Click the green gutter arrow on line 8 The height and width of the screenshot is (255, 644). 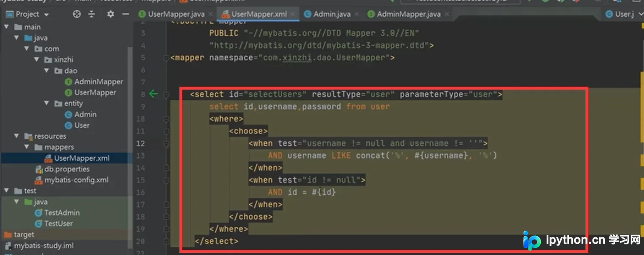pos(153,94)
